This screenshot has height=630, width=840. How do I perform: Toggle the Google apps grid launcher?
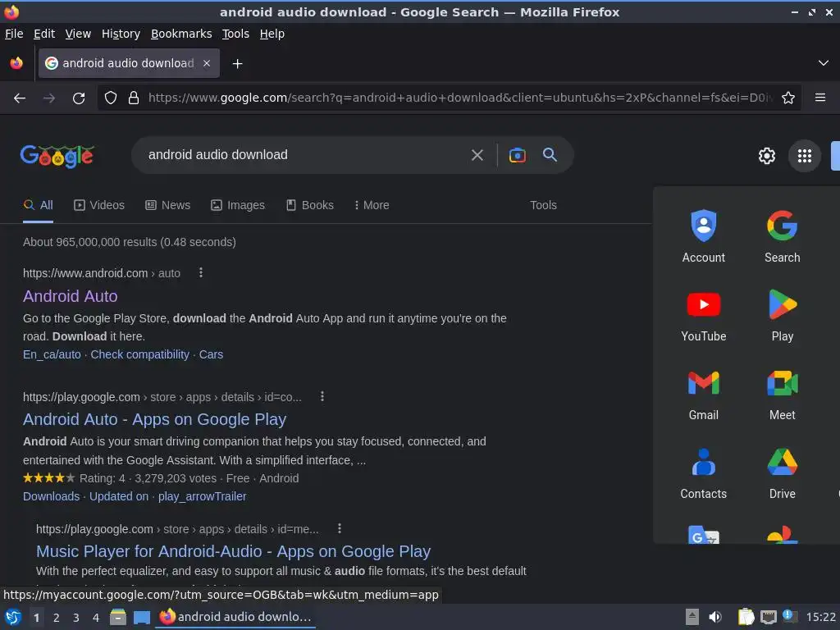[x=805, y=156]
